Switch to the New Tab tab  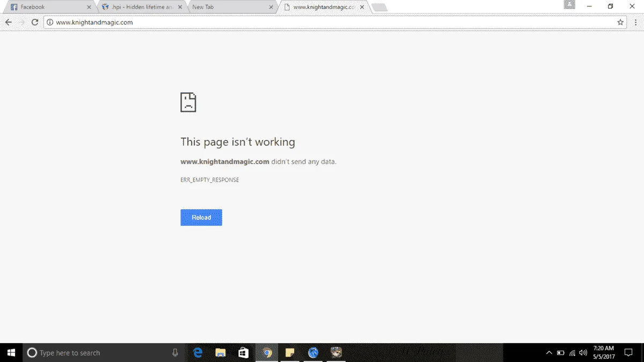(x=233, y=7)
